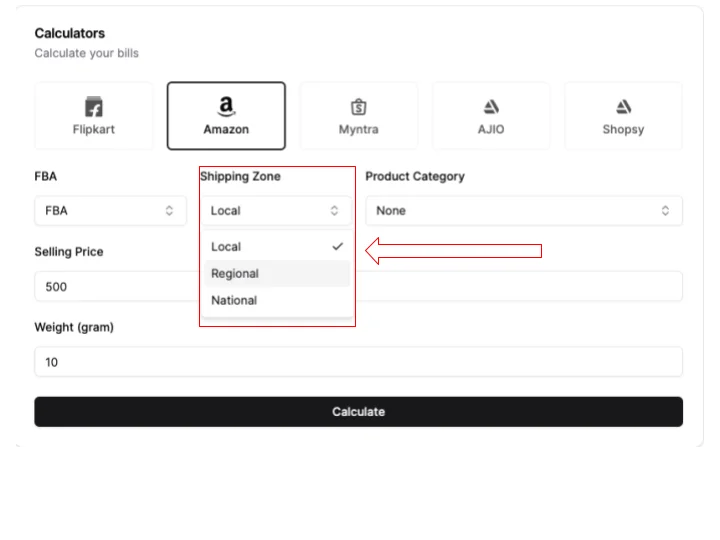Click the Flipkart logo icon
The width and height of the screenshot is (720, 540).
click(94, 107)
